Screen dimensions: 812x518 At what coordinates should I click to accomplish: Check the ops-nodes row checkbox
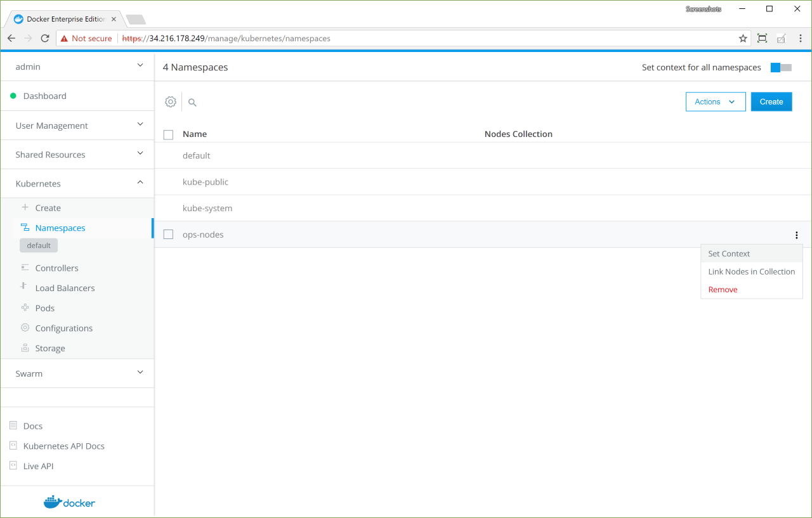point(168,235)
